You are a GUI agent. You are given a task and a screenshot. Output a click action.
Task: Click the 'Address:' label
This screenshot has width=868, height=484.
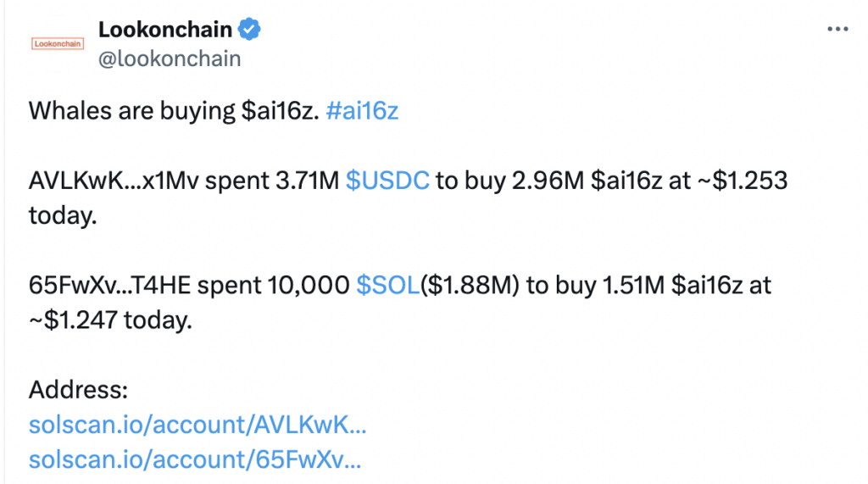(78, 390)
